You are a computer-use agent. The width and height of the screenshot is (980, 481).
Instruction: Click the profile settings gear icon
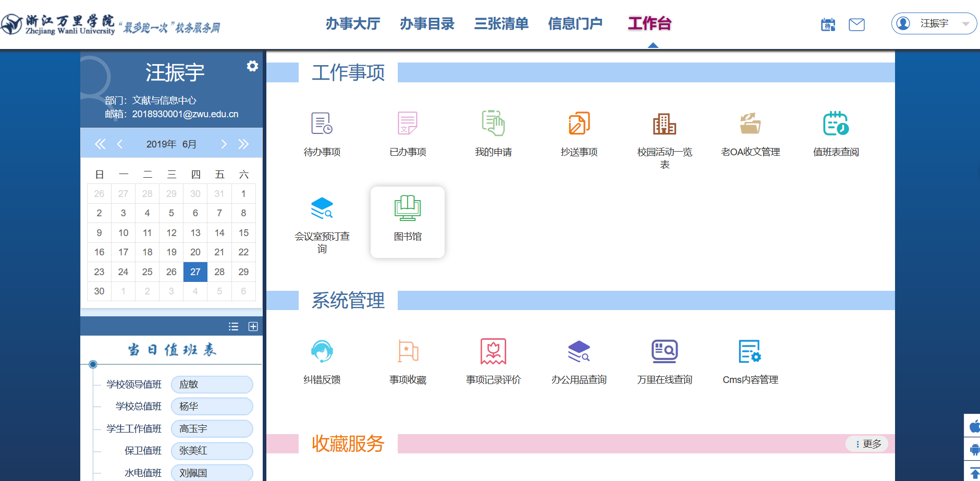point(252,66)
